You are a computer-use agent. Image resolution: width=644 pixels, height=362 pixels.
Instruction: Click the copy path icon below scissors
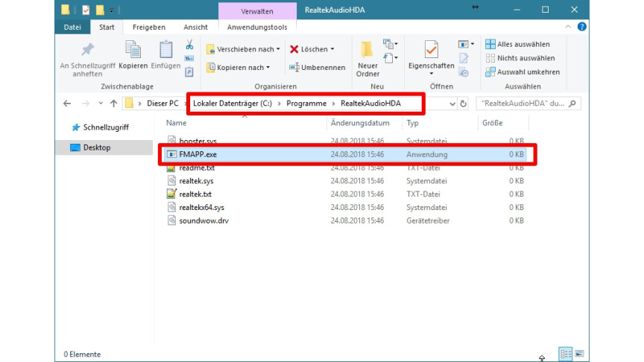point(189,58)
